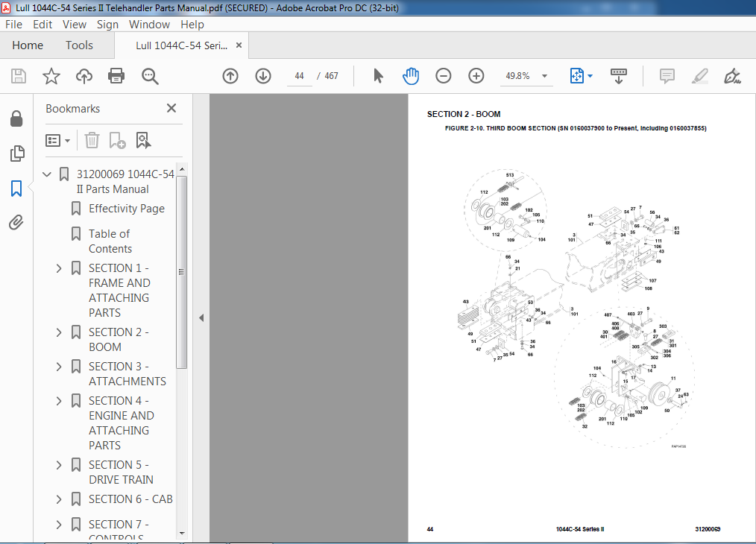Collapse the 31200069 1044C-54 bookmark
Image resolution: width=756 pixels, height=544 pixels.
pyautogui.click(x=47, y=174)
